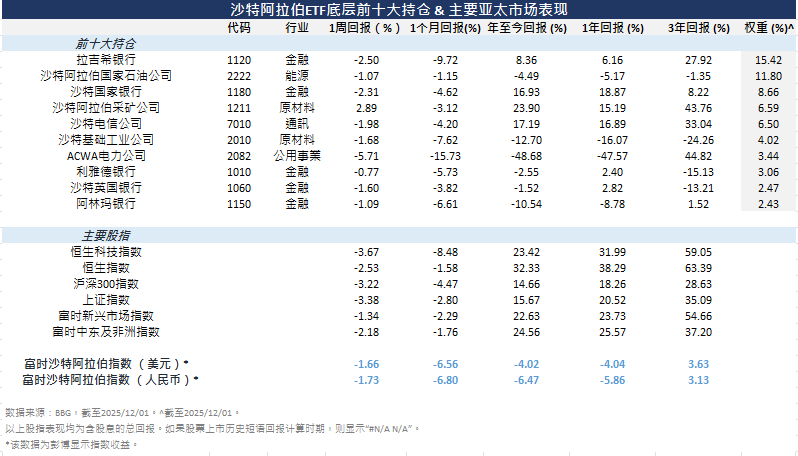Click the 2.89 weekly return value
The width and height of the screenshot is (798, 456).
point(366,108)
